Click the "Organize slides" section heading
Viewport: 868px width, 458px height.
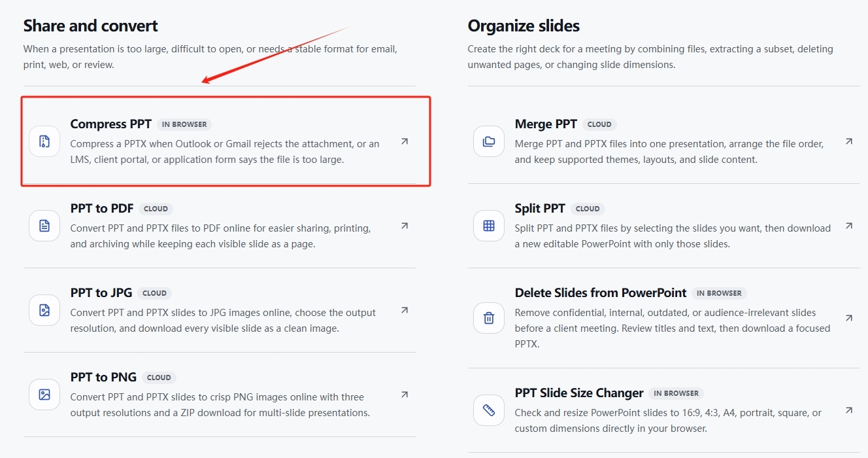524,26
